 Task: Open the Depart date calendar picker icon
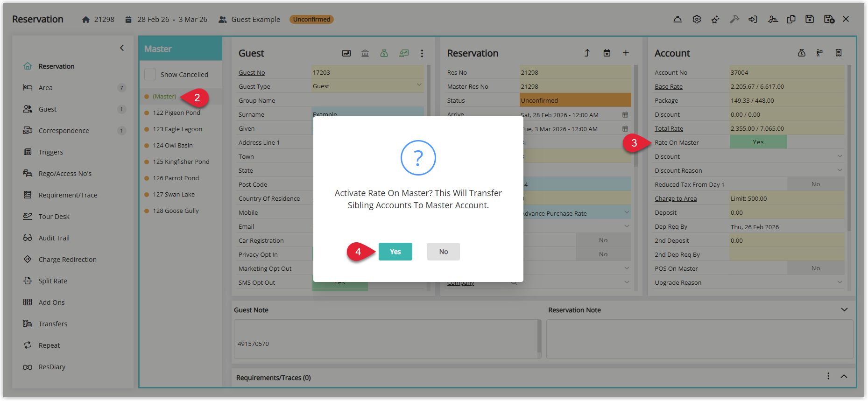pyautogui.click(x=625, y=129)
